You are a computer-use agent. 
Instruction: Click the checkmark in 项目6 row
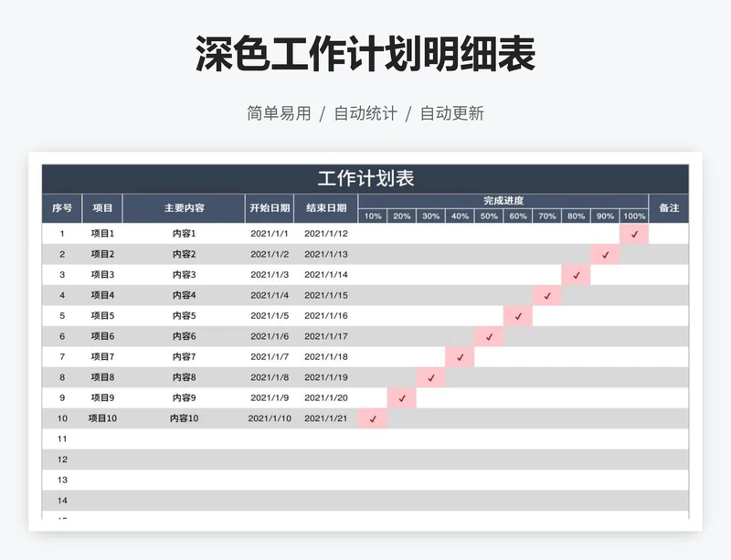[489, 337]
